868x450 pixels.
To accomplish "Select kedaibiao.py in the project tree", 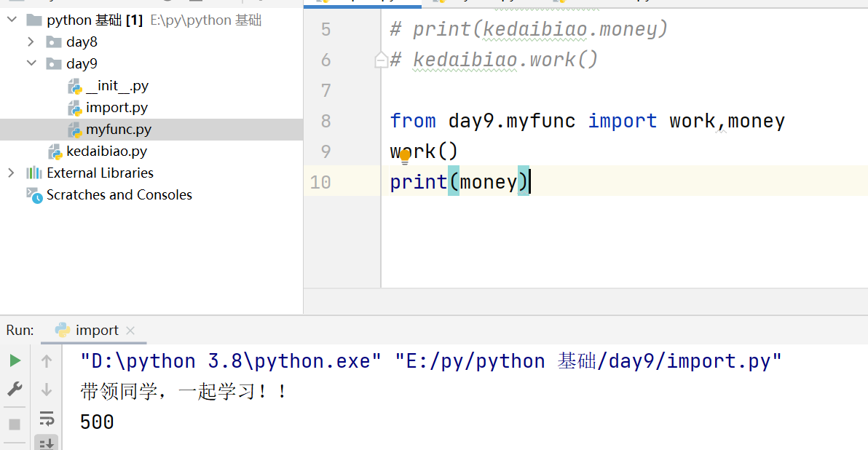I will coord(106,151).
